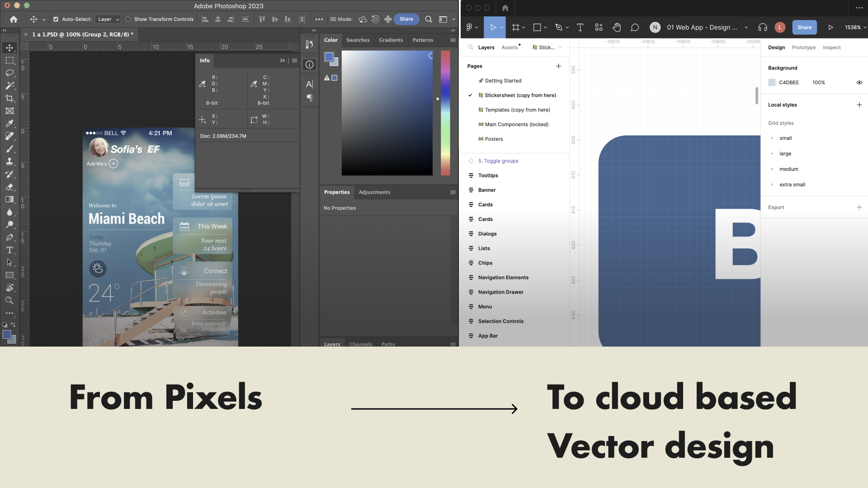This screenshot has height=488, width=868.
Task: Select the Brush tool
Action: (x=9, y=149)
